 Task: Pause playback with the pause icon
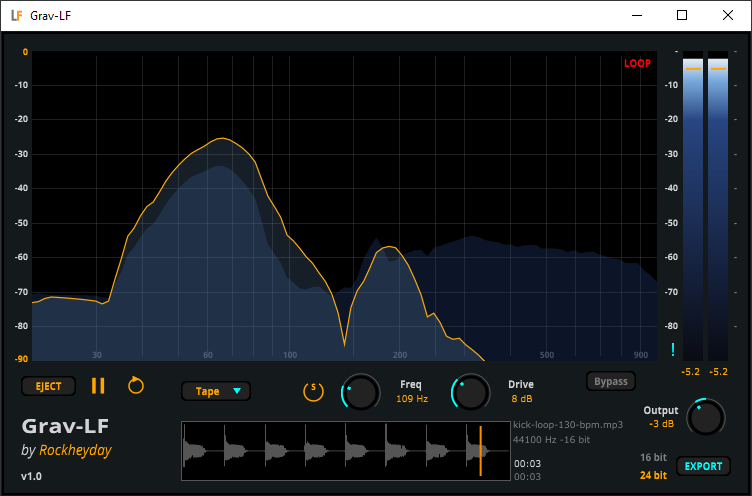[98, 386]
